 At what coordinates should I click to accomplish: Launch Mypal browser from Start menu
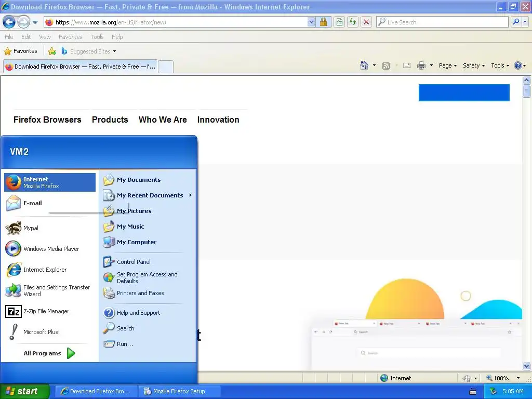50,228
